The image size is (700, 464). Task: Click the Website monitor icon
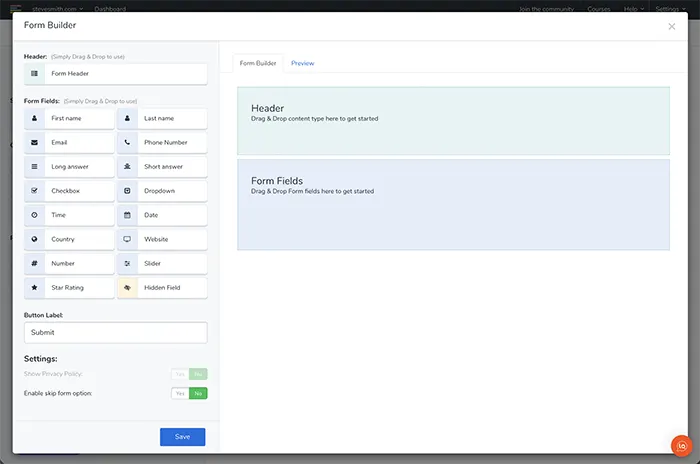pyautogui.click(x=127, y=239)
